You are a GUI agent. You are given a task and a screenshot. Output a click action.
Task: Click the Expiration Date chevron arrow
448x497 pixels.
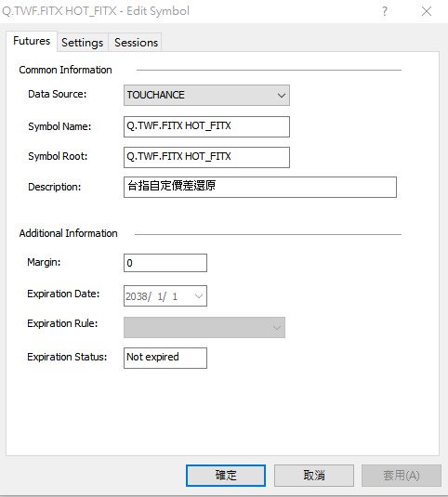click(x=199, y=296)
